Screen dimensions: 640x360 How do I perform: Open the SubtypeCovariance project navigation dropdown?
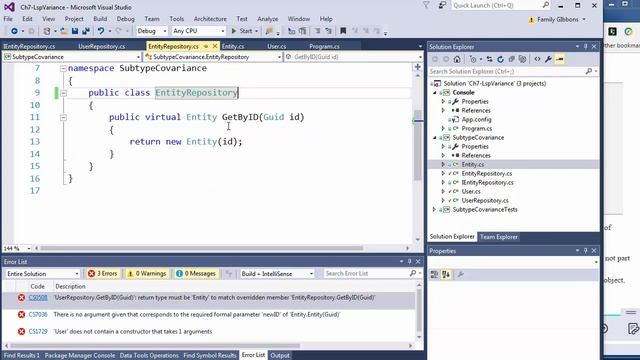tap(72, 57)
